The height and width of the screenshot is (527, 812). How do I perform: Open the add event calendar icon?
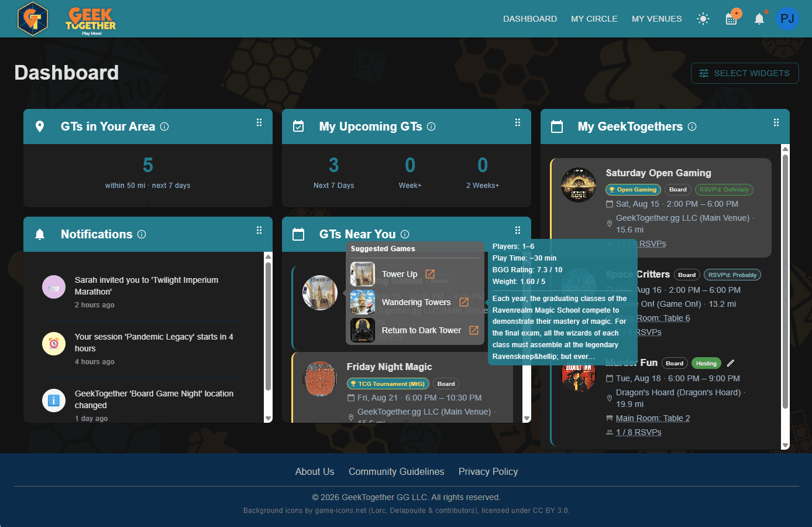tap(732, 18)
